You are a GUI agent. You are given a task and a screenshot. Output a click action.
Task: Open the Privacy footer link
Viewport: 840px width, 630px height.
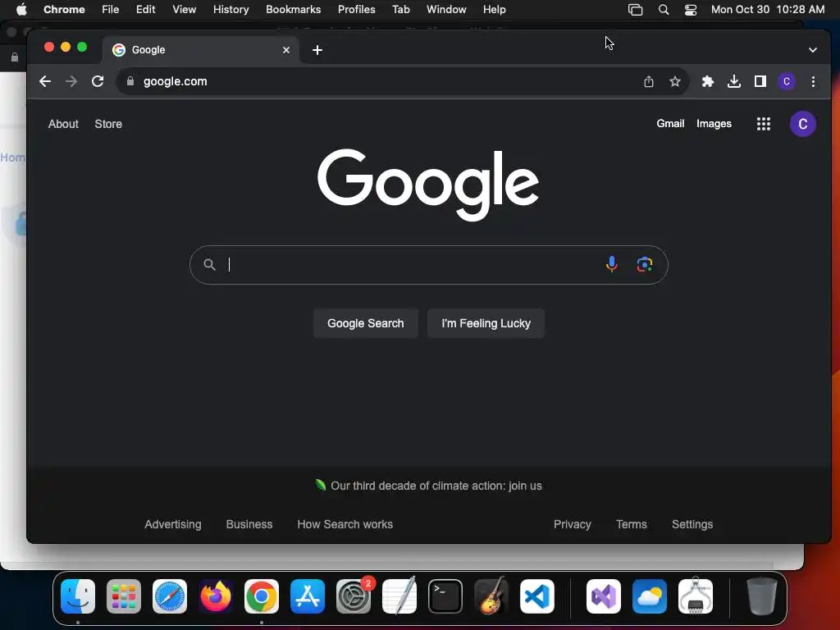click(572, 524)
